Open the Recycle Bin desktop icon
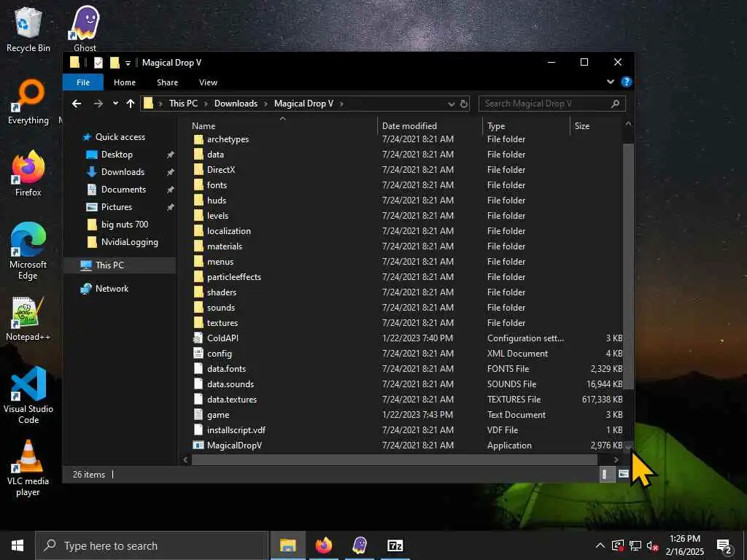The image size is (747, 560). (28, 29)
